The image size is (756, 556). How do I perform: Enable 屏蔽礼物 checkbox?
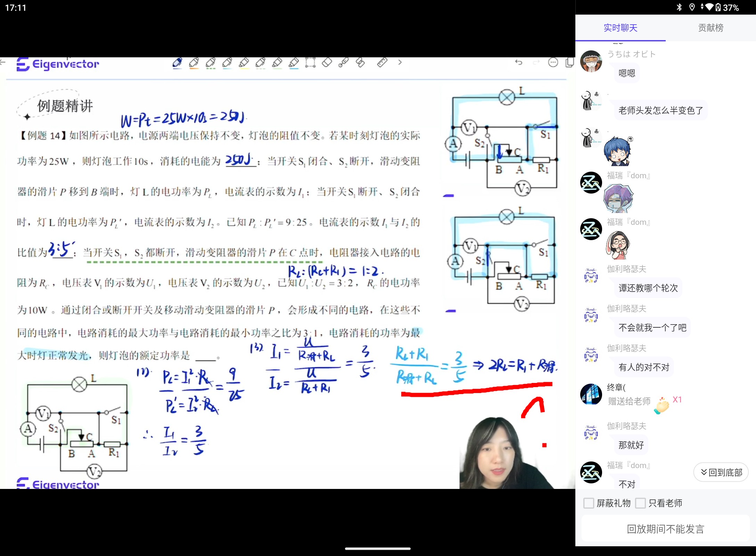[x=589, y=503]
